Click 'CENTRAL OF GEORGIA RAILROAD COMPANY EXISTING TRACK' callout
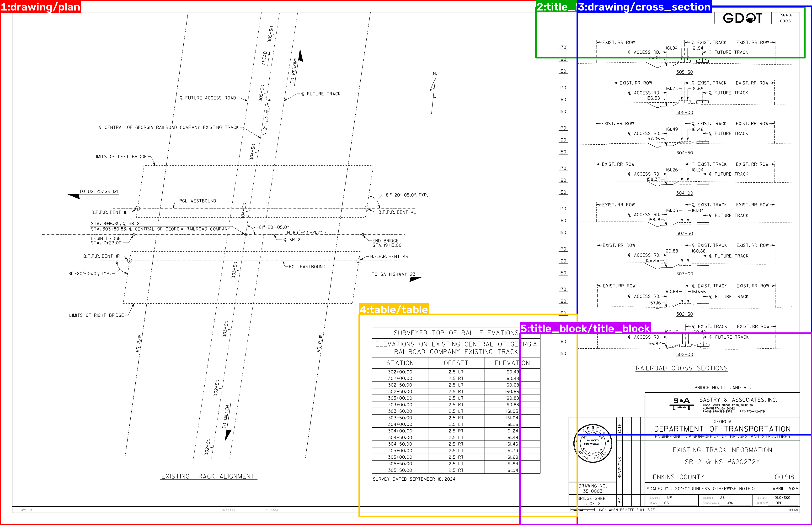The height and width of the screenshot is (525, 812). point(169,127)
